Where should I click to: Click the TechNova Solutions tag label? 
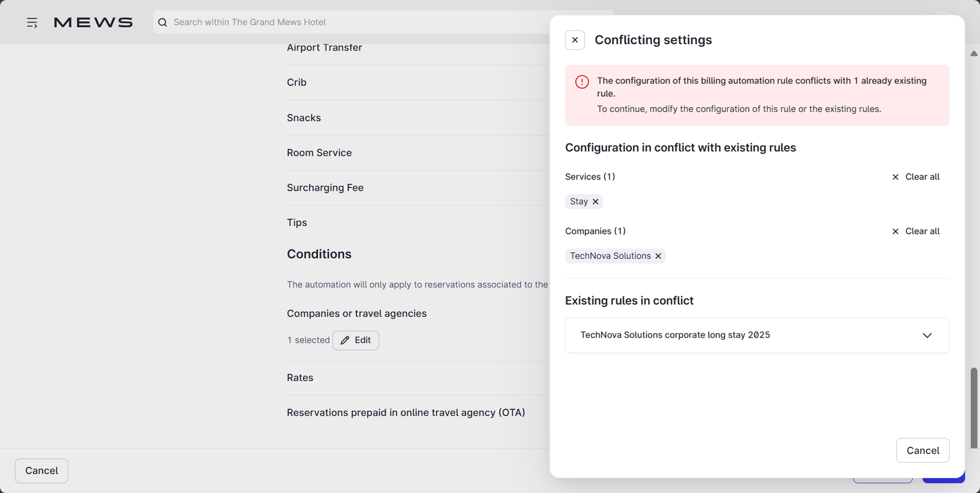(610, 256)
